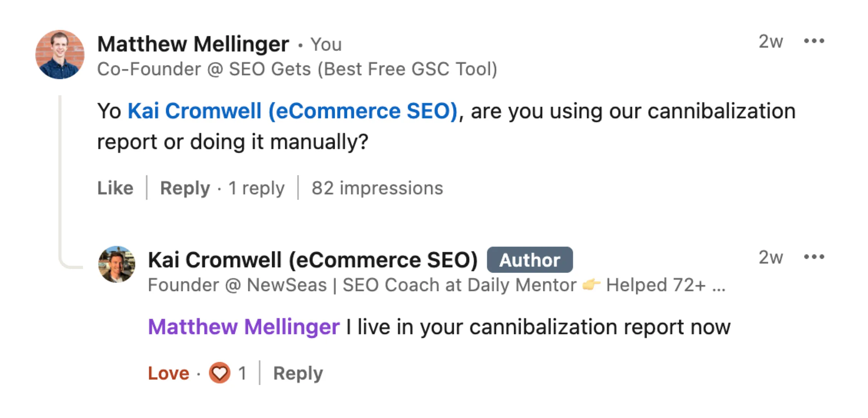Reply to Kai Cromwell's comment
Screen dimensions: 868x418
[298, 373]
